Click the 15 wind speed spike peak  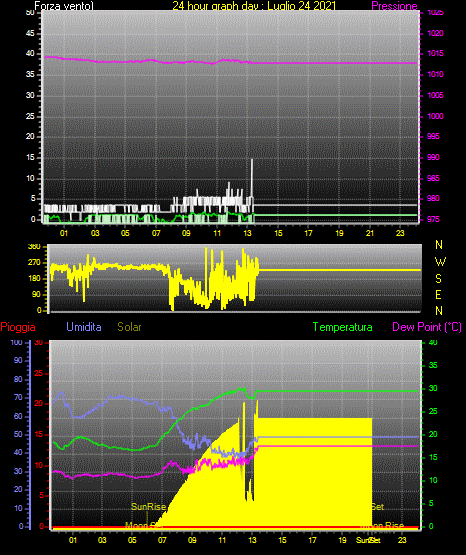pos(252,160)
